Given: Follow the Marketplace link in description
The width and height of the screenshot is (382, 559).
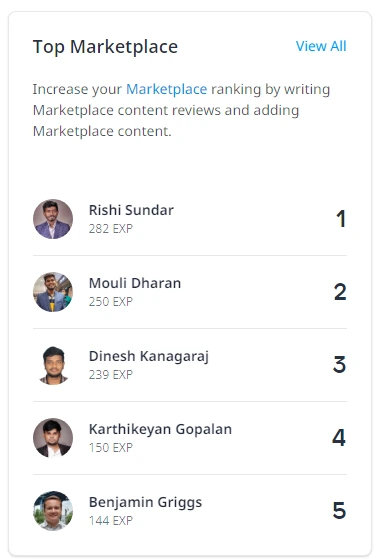Looking at the screenshot, I should click(x=166, y=89).
